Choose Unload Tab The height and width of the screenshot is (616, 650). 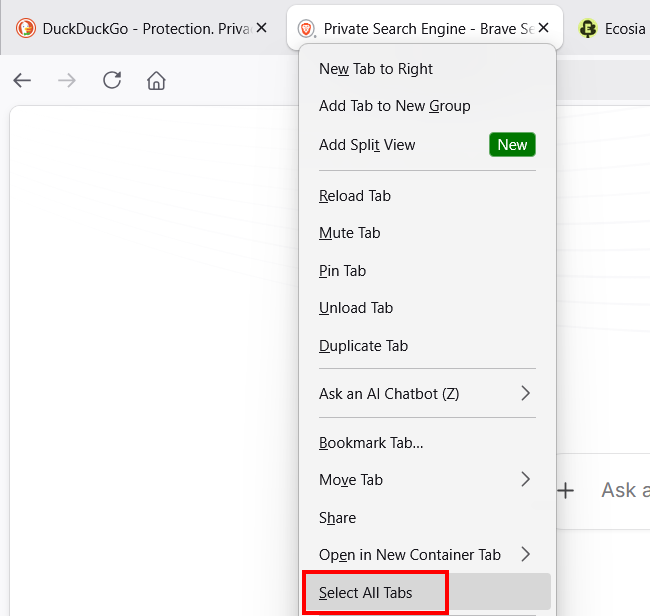pos(427,308)
